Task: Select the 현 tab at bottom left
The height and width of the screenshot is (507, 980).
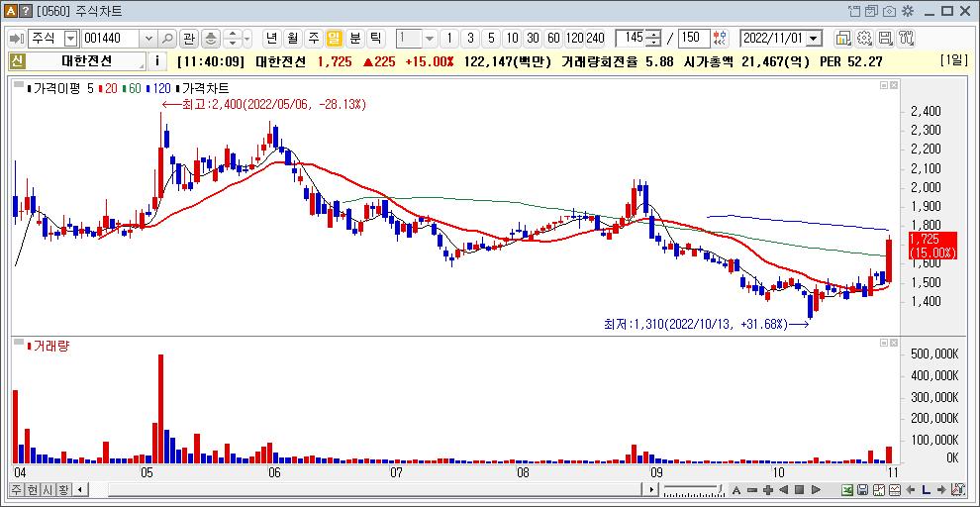Action: coord(32,489)
